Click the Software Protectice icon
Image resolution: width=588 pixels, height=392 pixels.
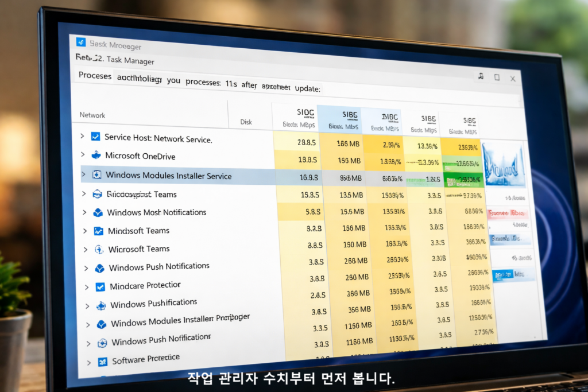tap(103, 362)
